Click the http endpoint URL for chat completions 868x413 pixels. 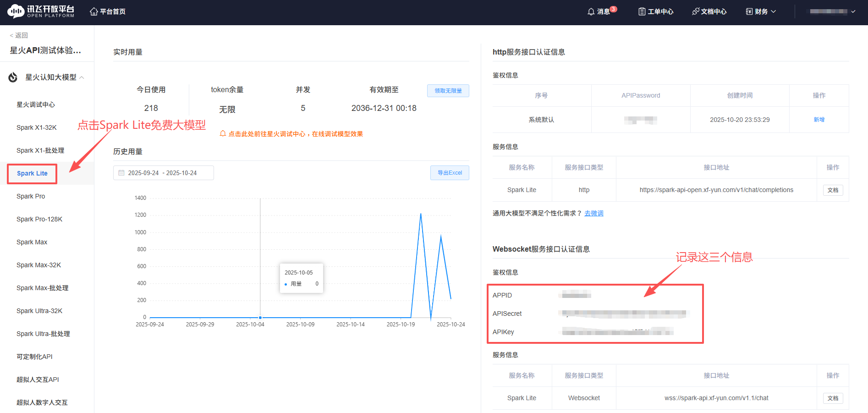(x=716, y=190)
